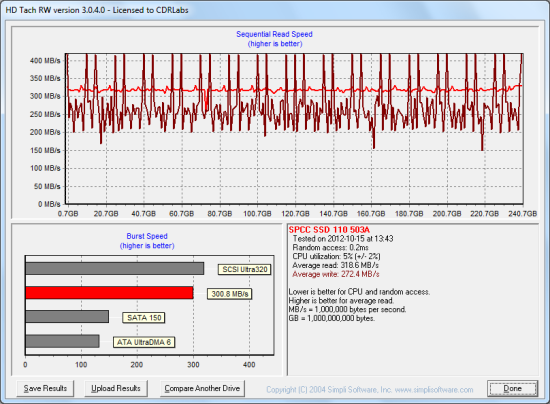This screenshot has height=404, width=550.
Task: Click the ATA UltraDMA 6 label
Action: 144,342
